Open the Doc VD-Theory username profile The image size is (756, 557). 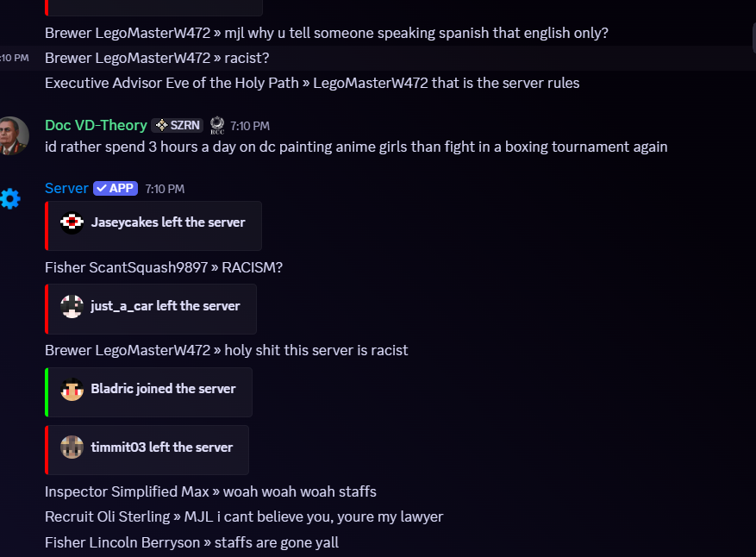tap(96, 125)
